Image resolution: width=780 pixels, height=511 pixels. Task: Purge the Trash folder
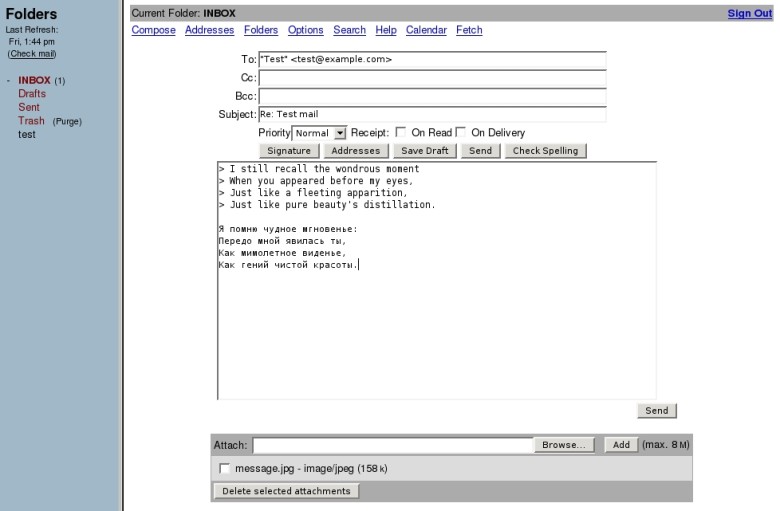click(67, 121)
